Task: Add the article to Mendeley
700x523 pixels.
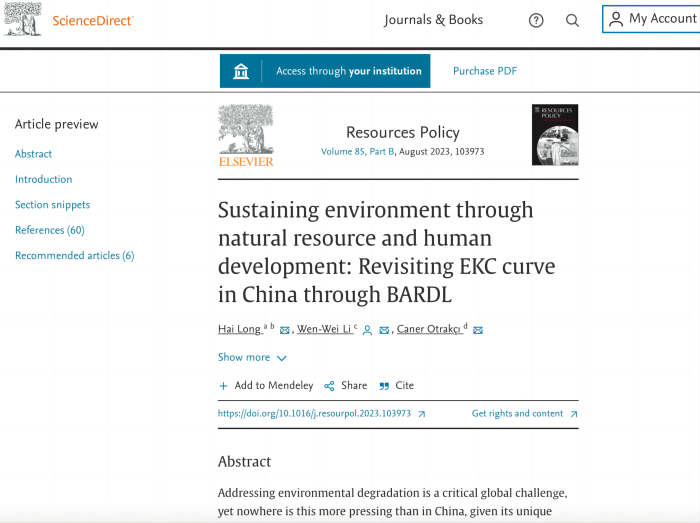Action: [266, 386]
